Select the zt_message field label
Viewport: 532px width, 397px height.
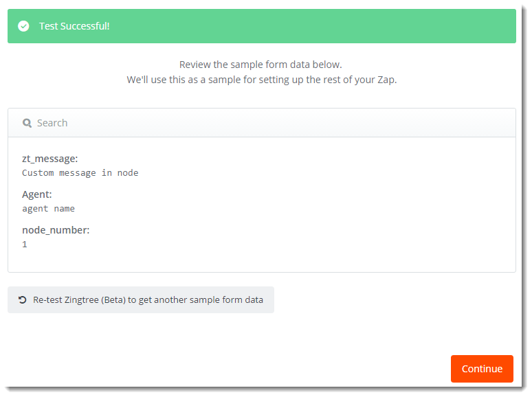50,159
